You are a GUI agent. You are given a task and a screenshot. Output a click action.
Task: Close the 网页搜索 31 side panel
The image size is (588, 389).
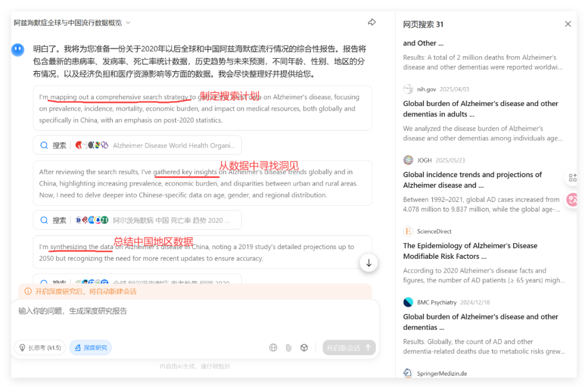(568, 24)
